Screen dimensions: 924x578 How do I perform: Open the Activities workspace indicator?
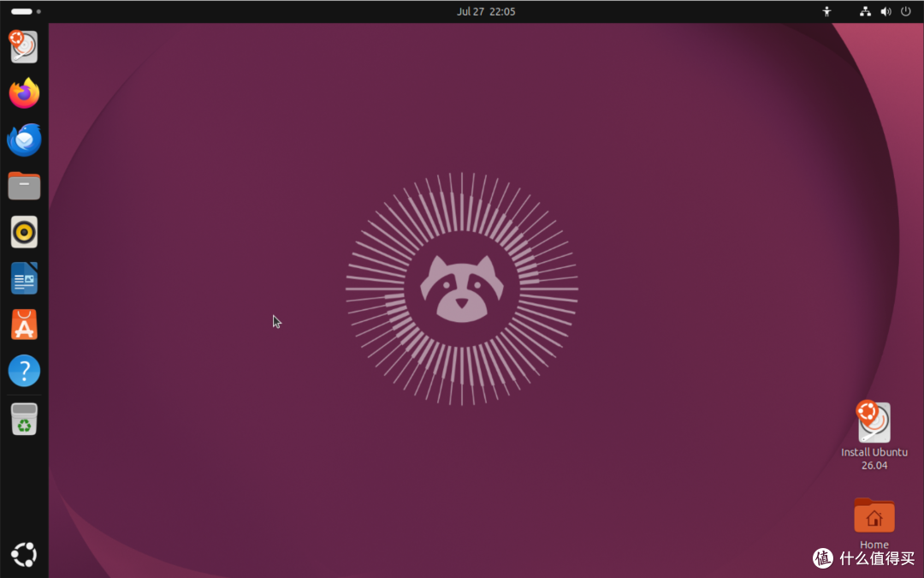pyautogui.click(x=26, y=11)
